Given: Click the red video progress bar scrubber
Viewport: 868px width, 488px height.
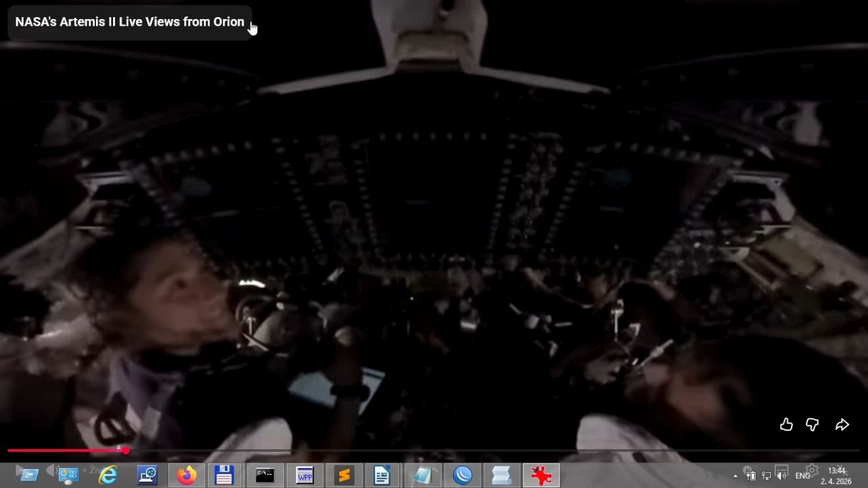Looking at the screenshot, I should coord(126,451).
